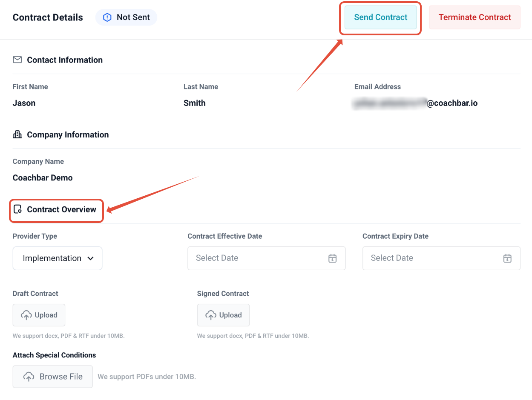
Task: Open calendar icon for Contract Expiry Date
Action: click(507, 258)
